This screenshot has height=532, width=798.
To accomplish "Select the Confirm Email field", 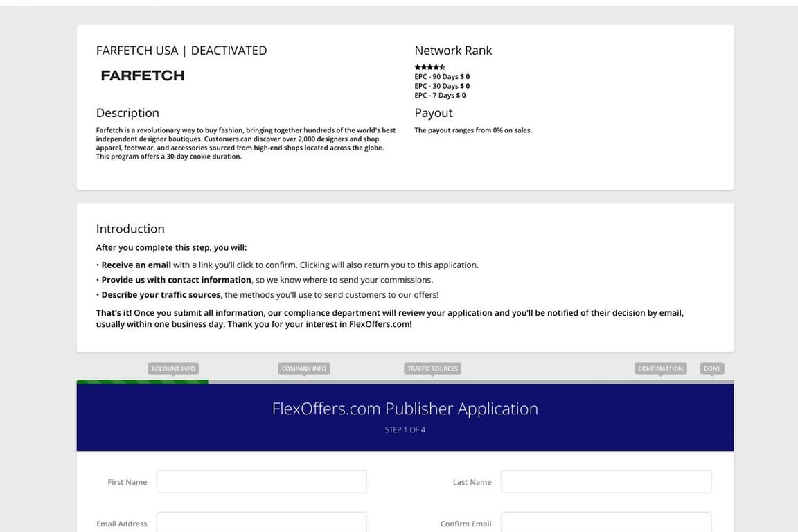I will point(605,523).
